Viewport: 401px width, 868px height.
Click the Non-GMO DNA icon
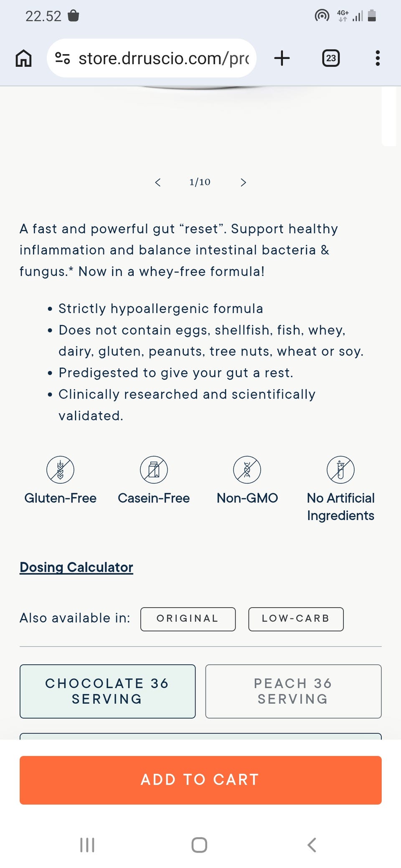pos(247,469)
